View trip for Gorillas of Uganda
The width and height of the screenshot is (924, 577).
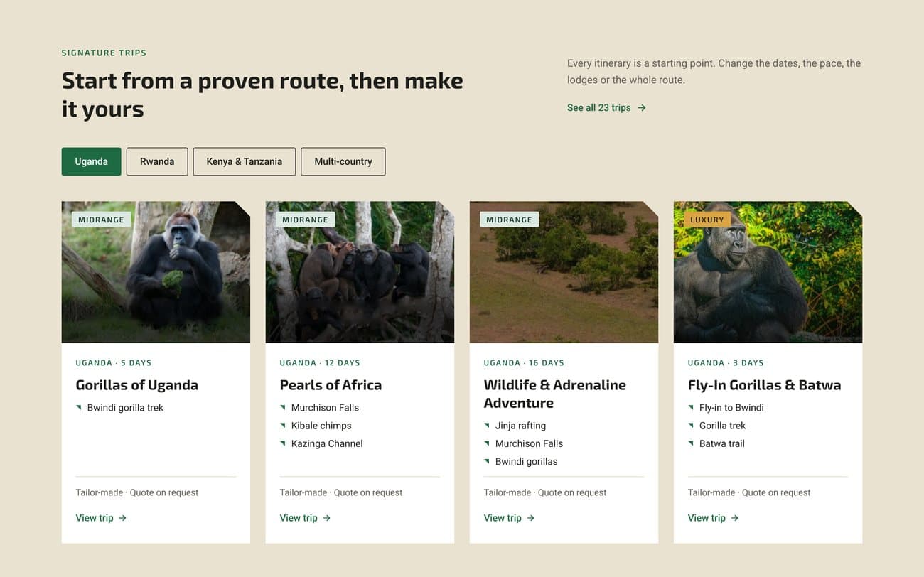[101, 518]
